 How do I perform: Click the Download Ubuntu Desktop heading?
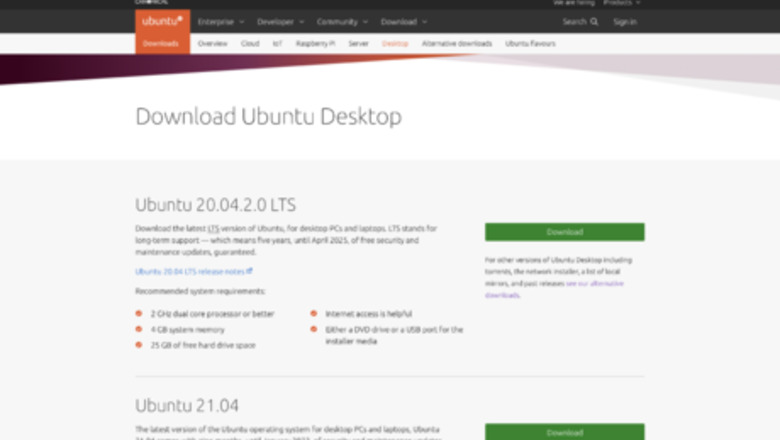pyautogui.click(x=269, y=116)
